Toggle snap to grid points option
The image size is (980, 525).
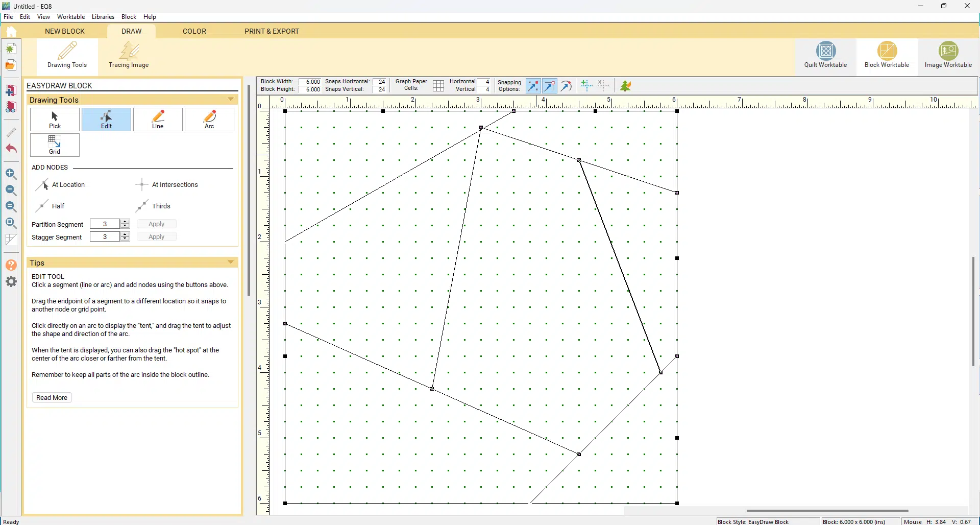pyautogui.click(x=533, y=86)
